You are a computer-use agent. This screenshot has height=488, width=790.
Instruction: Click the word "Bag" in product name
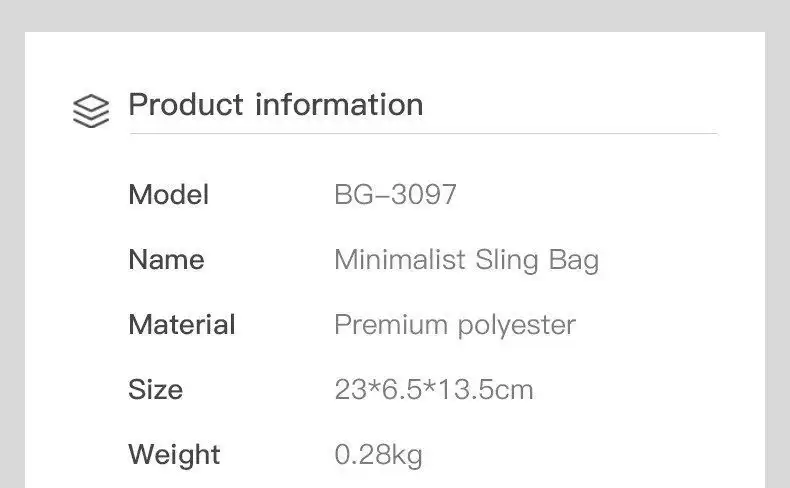(x=574, y=261)
